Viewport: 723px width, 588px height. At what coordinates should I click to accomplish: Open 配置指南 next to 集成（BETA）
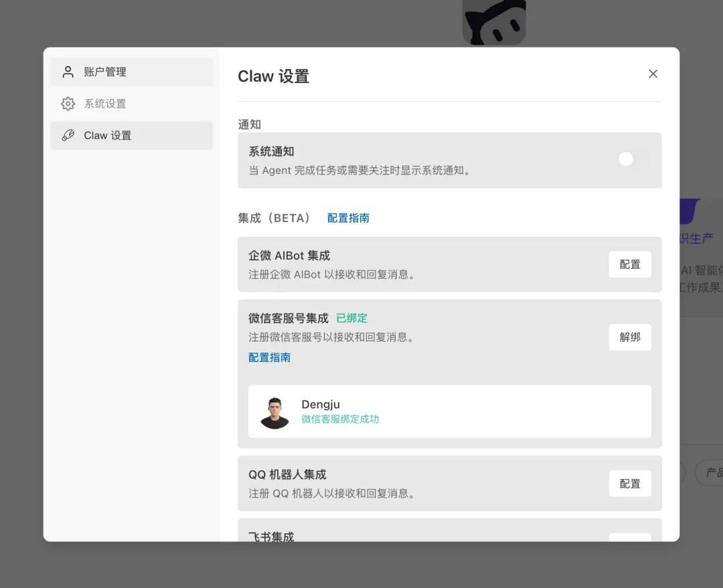pyautogui.click(x=348, y=219)
